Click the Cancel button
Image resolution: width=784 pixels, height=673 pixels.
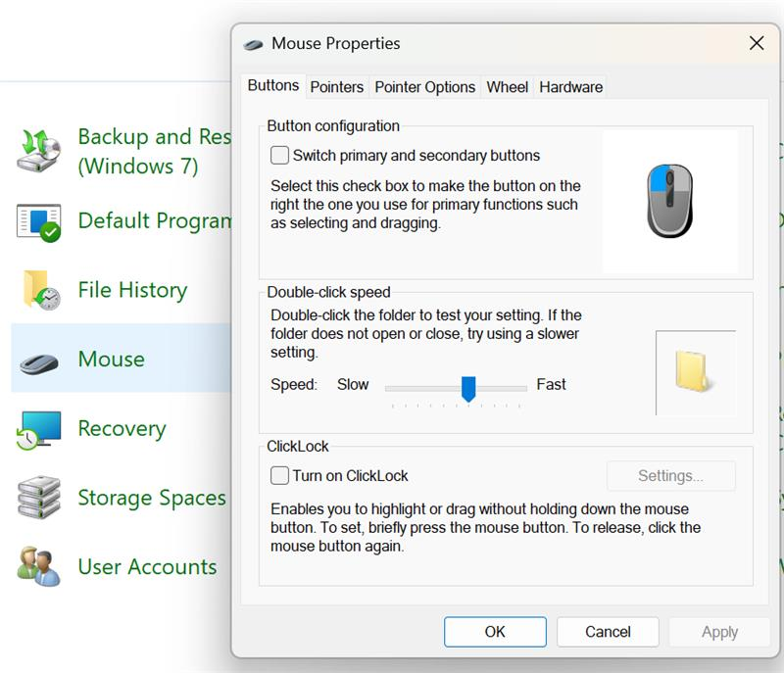pyautogui.click(x=608, y=632)
